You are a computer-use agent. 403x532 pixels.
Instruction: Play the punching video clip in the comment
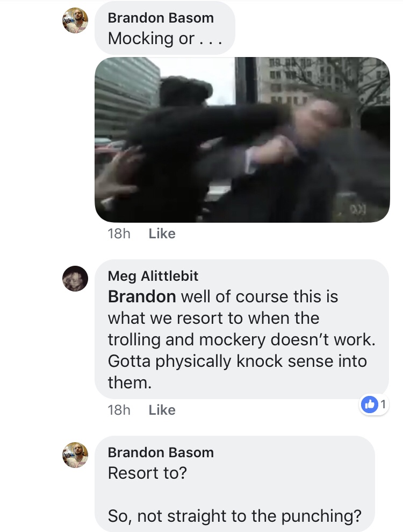(x=242, y=140)
